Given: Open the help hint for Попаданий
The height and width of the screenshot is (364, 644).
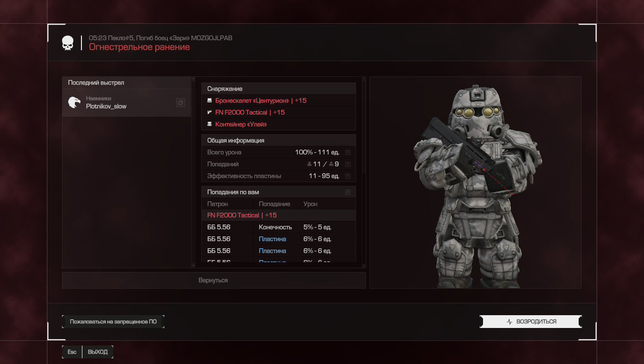Looking at the screenshot, I should [348, 164].
